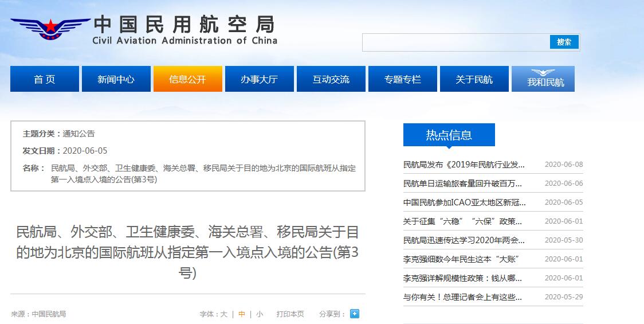Click the date 2020-05-30 in hot news
Viewport: 644px width, 324px height.
click(564, 240)
